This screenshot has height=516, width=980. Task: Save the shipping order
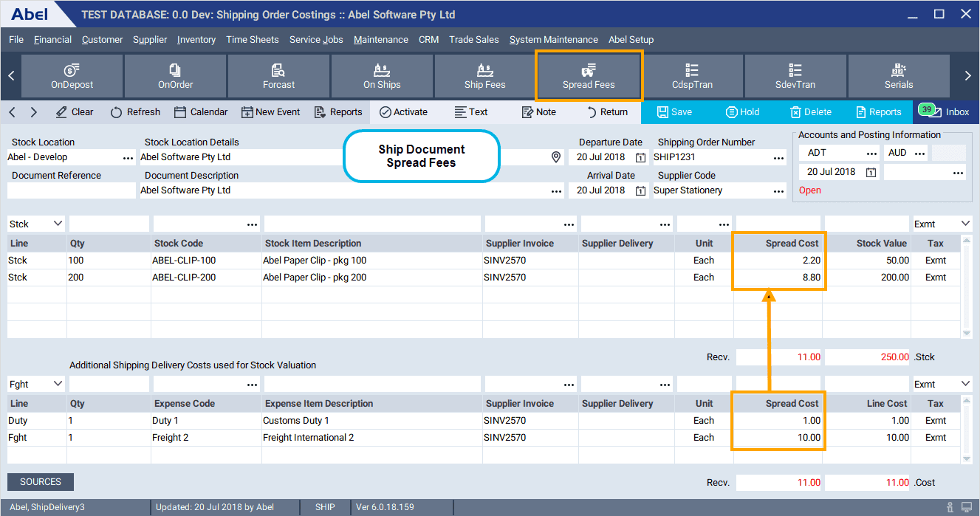[x=674, y=111]
